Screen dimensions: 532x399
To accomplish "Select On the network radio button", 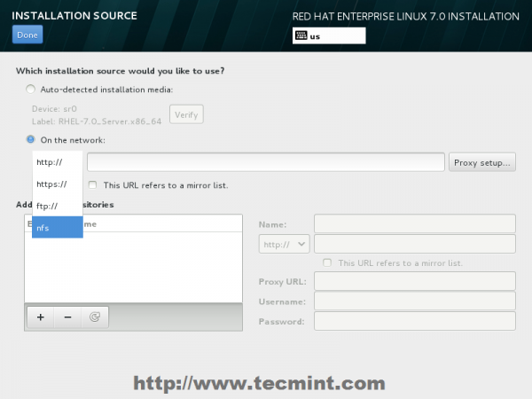I will (x=30, y=139).
